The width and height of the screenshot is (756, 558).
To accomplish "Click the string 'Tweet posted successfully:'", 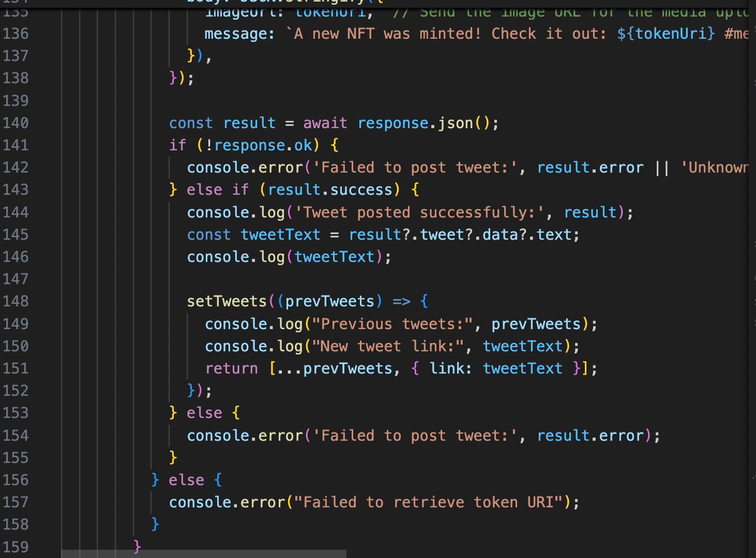I will pos(419,212).
